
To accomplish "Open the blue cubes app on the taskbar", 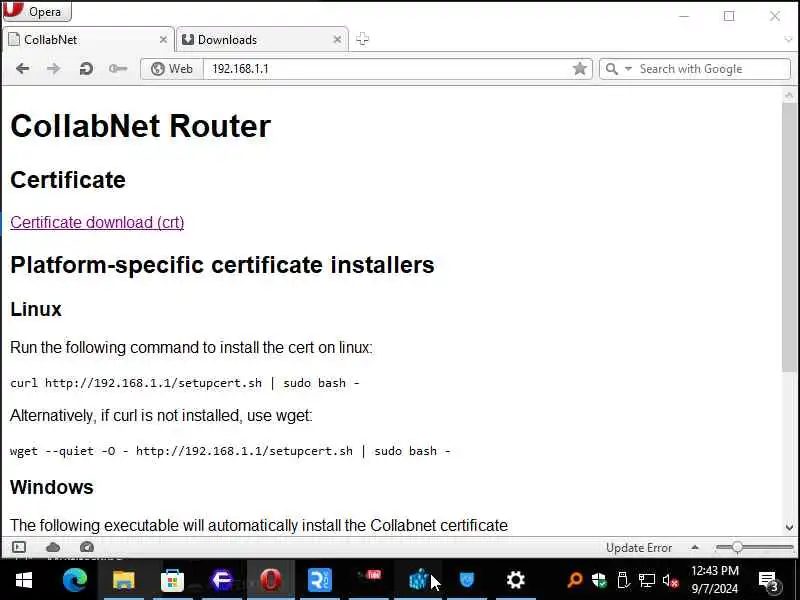I will click(x=418, y=580).
